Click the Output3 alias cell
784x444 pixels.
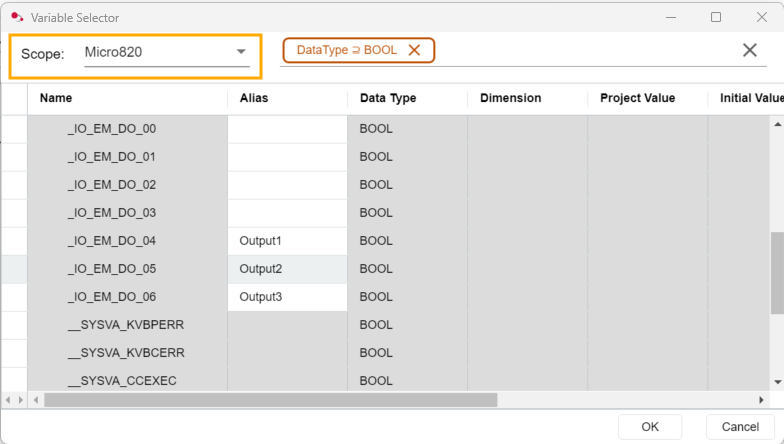click(261, 297)
